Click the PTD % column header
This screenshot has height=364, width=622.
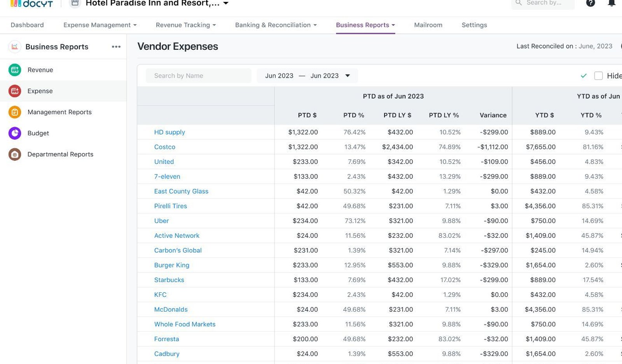tap(354, 115)
